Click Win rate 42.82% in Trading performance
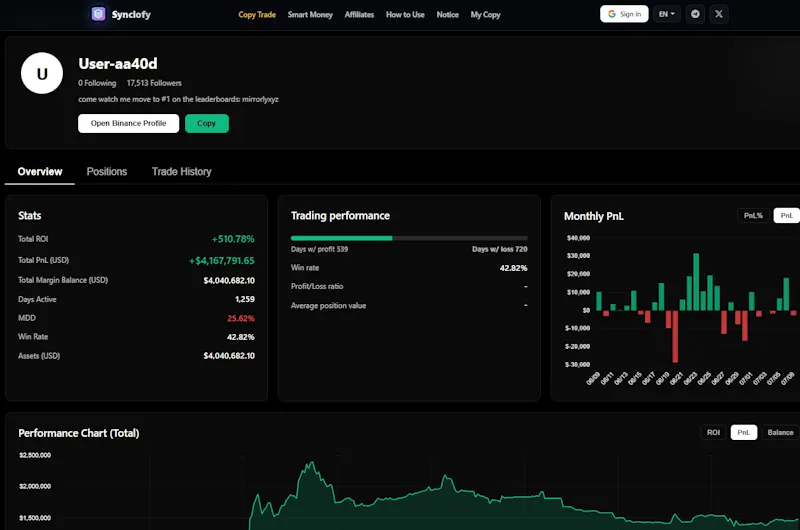Screen dimensions: 800x530 [513, 268]
